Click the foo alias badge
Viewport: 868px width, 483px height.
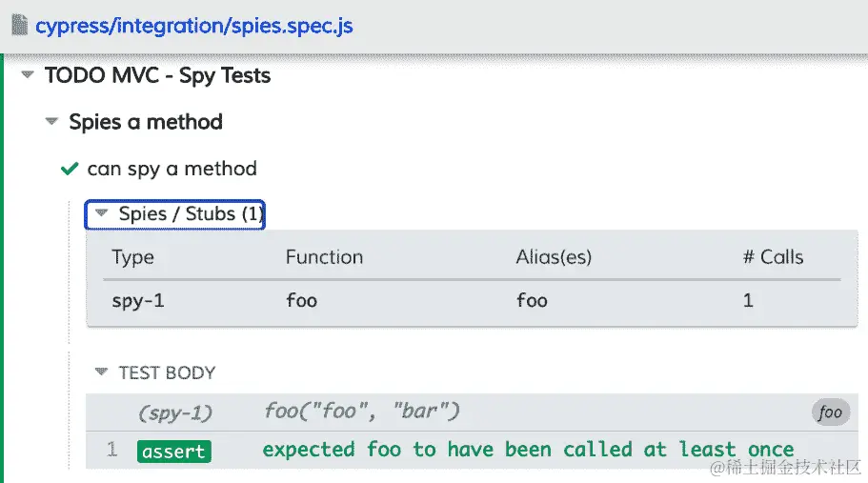[830, 413]
